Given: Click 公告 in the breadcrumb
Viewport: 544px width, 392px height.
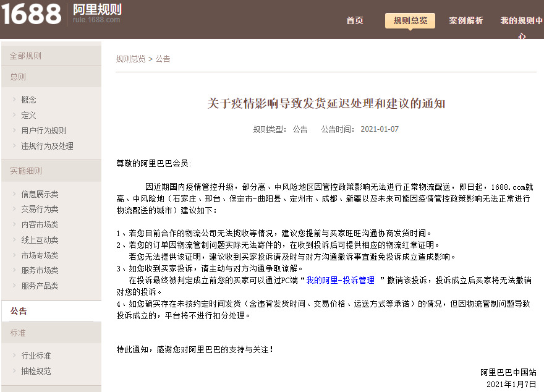Looking at the screenshot, I should tap(163, 59).
